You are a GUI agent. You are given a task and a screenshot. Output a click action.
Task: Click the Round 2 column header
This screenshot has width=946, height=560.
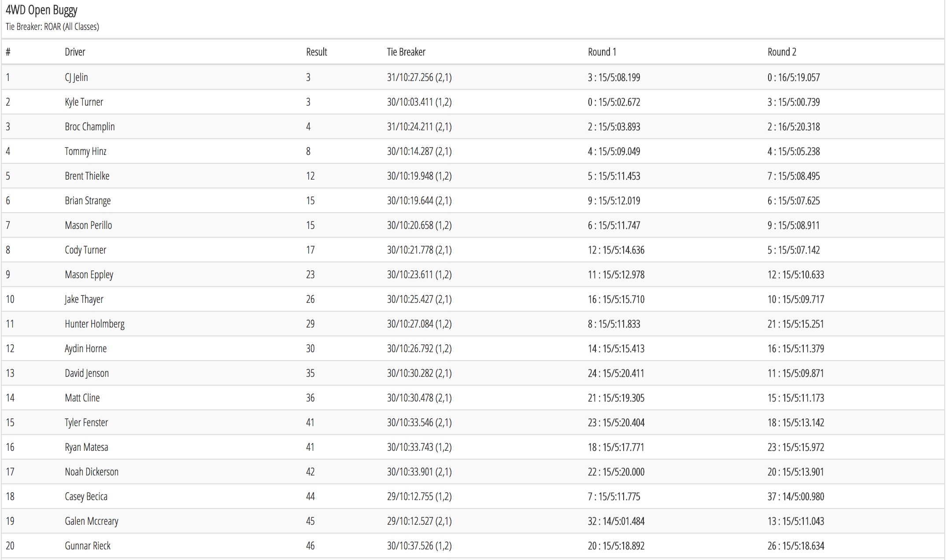(782, 52)
